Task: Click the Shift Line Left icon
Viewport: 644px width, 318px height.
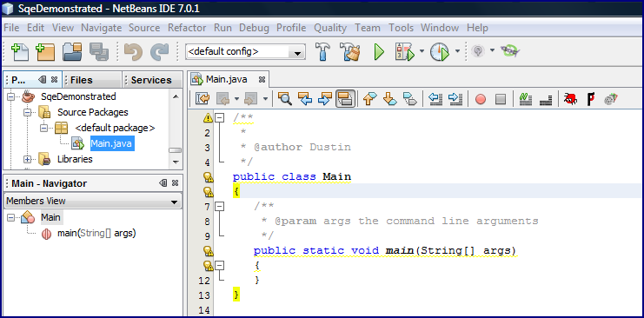Action: point(435,98)
